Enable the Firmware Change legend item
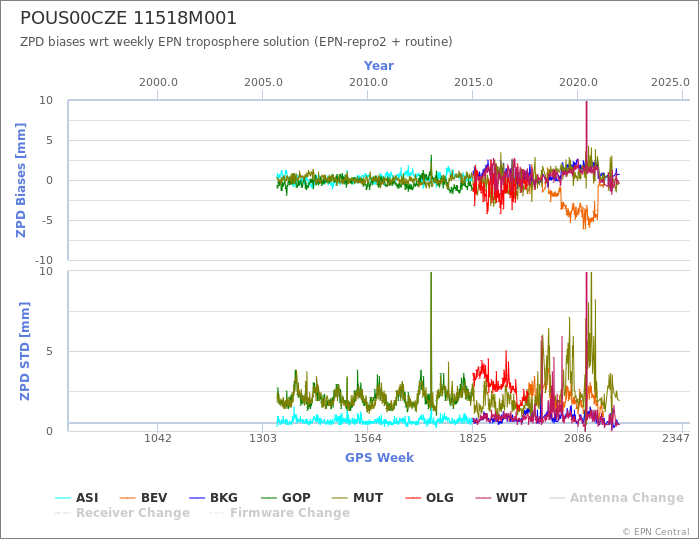The image size is (700, 540). pos(279,513)
